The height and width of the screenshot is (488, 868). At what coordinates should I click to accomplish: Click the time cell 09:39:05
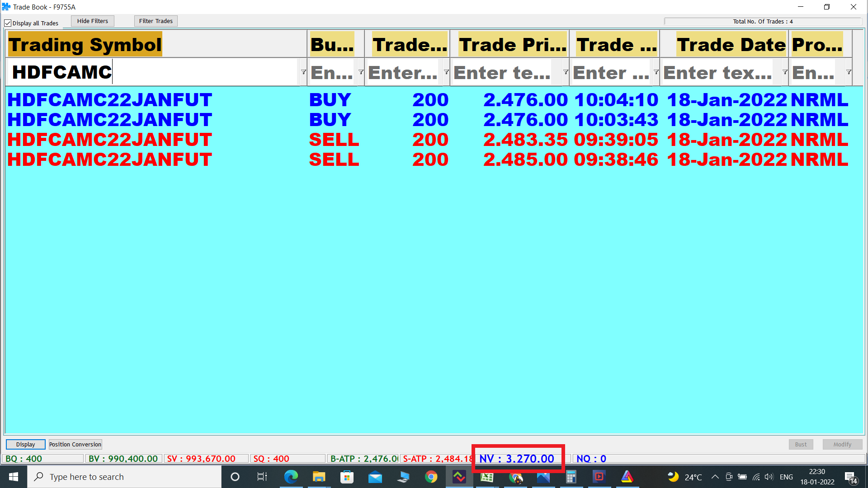point(616,139)
